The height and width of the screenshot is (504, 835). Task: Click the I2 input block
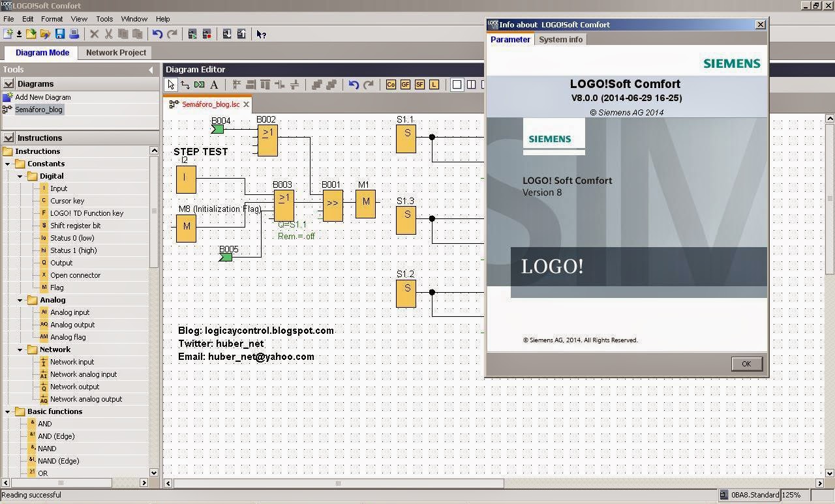pos(186,179)
